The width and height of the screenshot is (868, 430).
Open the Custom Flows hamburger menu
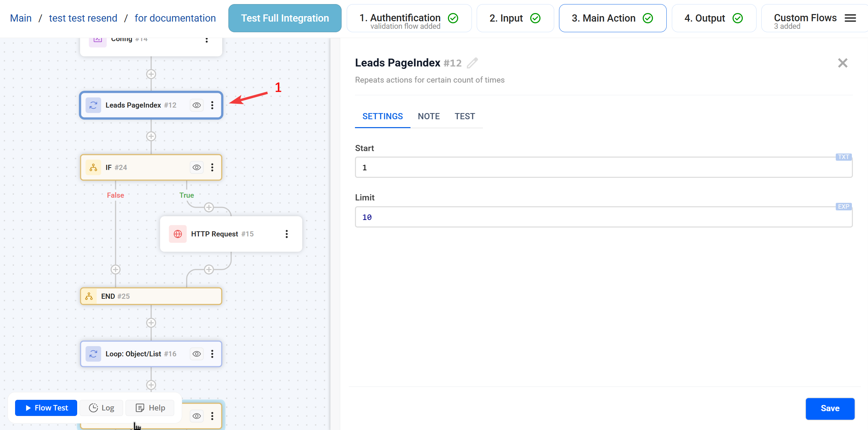click(x=850, y=18)
